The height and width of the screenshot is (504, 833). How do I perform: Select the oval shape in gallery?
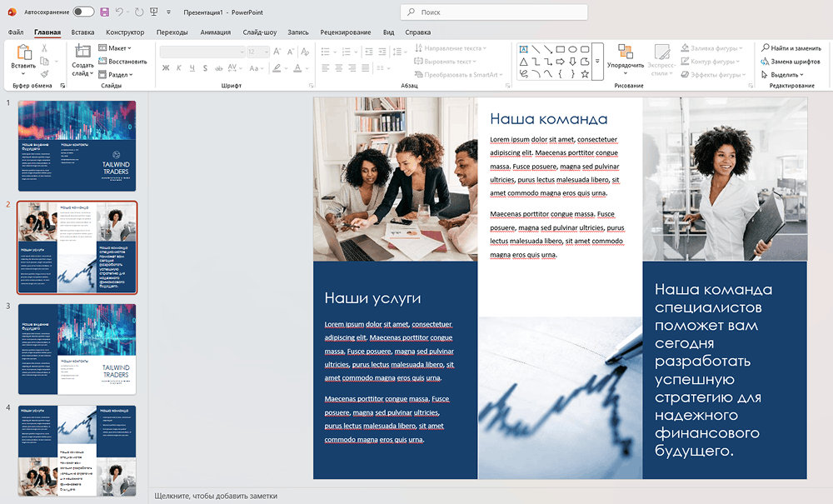(572, 49)
